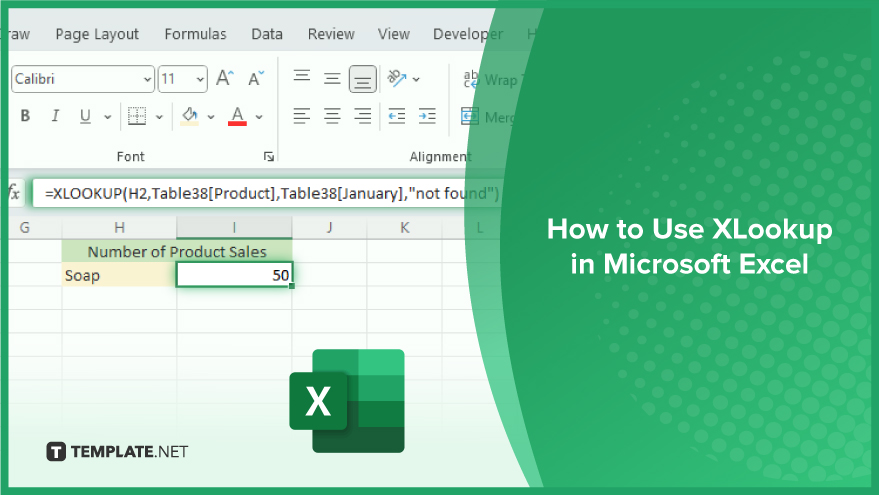The width and height of the screenshot is (879, 495).
Task: Click Decrease Indent icon
Action: tap(397, 116)
